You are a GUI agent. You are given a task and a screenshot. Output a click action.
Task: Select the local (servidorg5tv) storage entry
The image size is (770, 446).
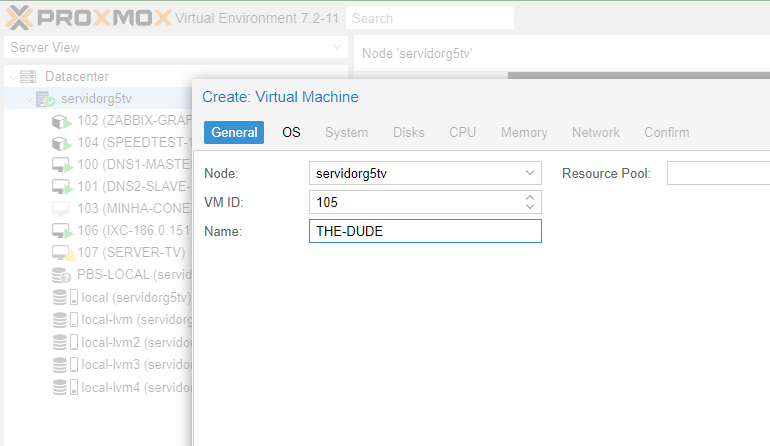[x=136, y=297]
